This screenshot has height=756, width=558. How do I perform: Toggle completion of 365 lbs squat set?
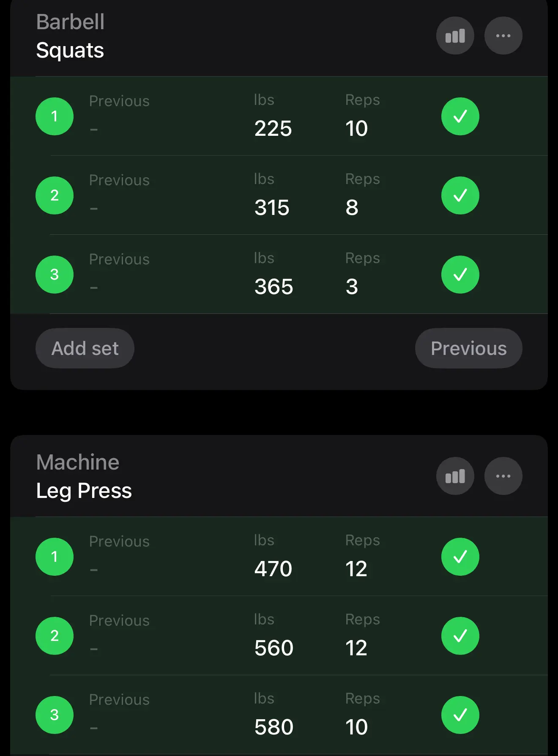coord(460,275)
